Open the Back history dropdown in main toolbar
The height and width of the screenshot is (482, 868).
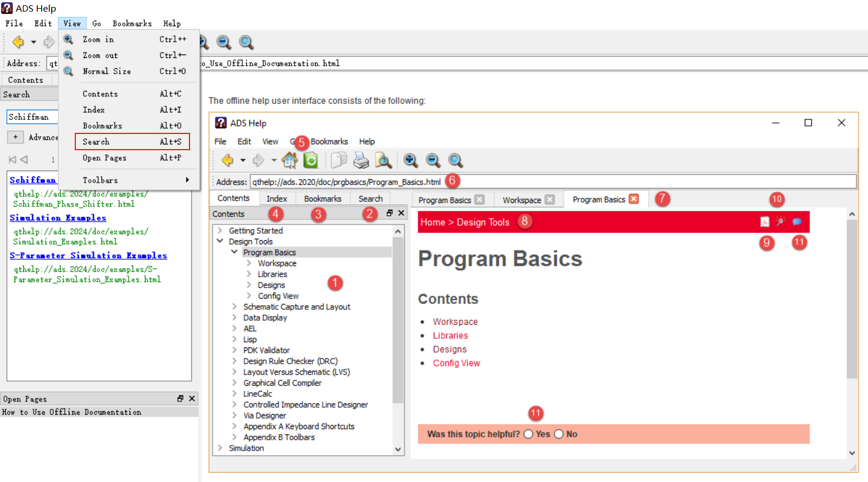[34, 42]
